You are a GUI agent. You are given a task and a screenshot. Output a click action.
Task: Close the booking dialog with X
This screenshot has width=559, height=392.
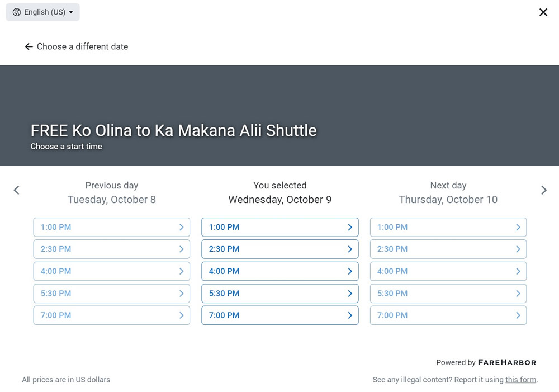(543, 12)
